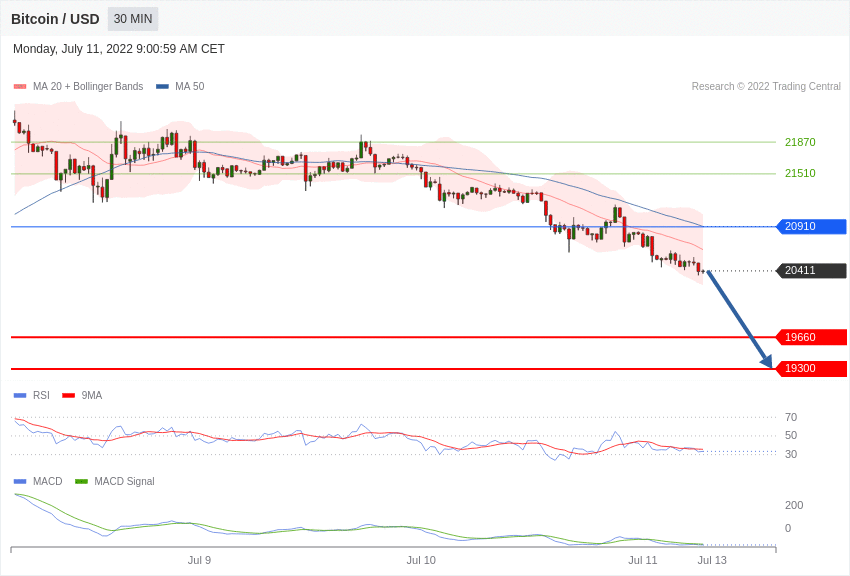
Task: Click the 21870 resistance level label
Action: click(x=800, y=143)
